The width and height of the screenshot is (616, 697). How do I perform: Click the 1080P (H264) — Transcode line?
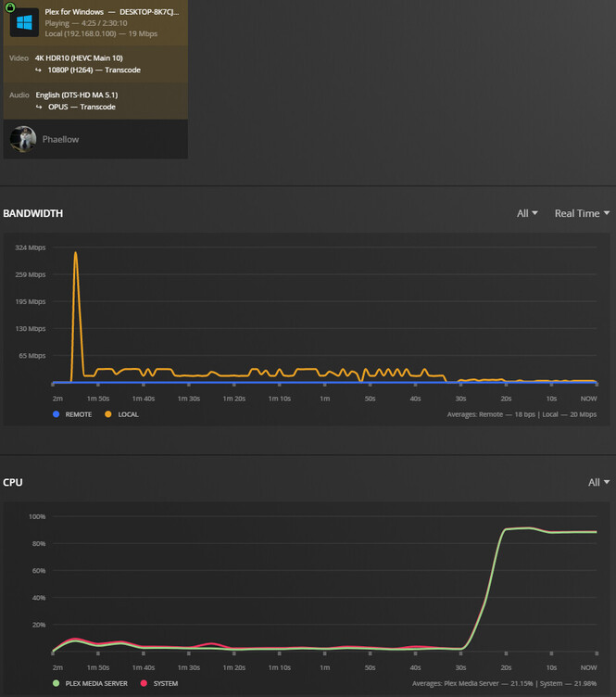click(x=94, y=70)
